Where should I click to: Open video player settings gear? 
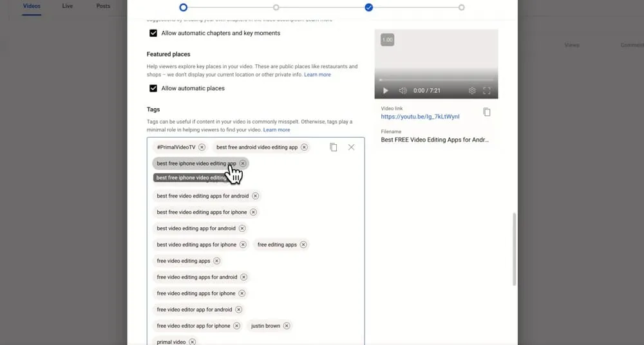tap(472, 91)
